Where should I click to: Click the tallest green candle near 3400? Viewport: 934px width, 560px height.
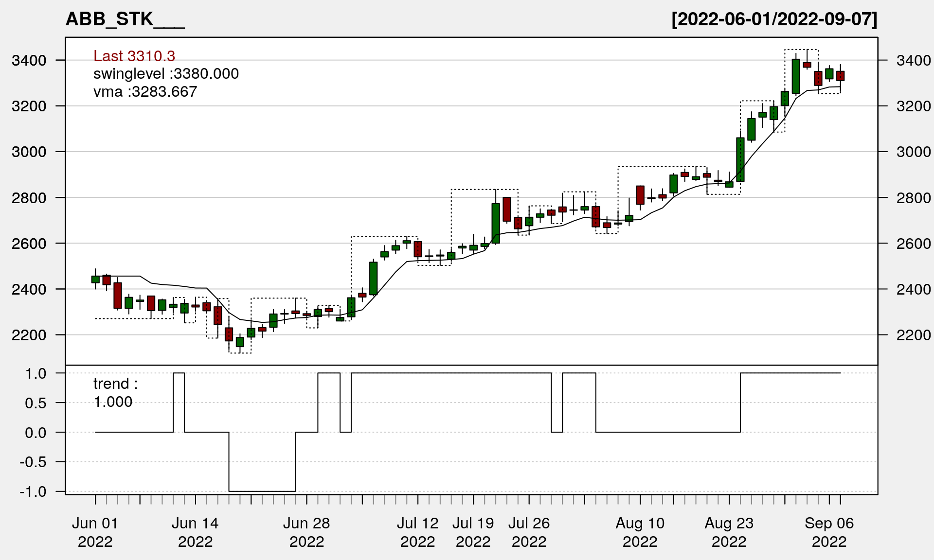click(x=796, y=76)
